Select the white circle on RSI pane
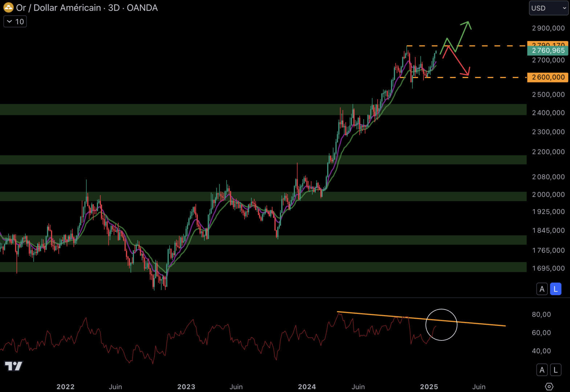 pos(441,310)
